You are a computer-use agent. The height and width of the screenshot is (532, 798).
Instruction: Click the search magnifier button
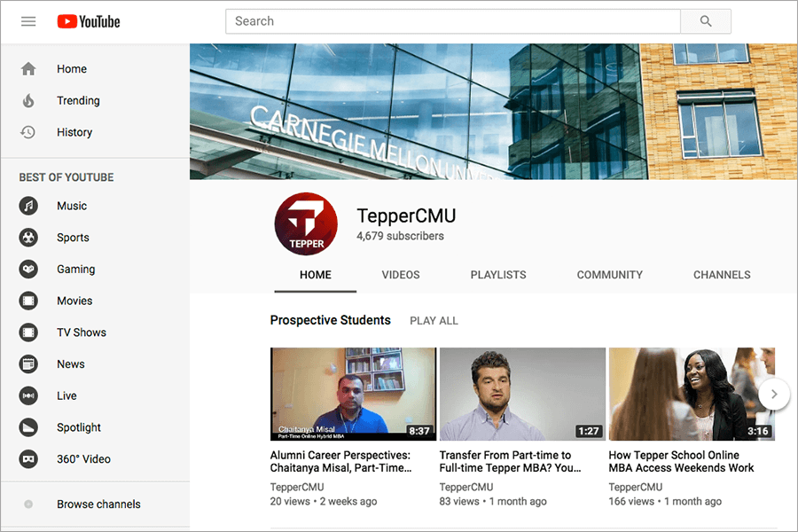[706, 21]
